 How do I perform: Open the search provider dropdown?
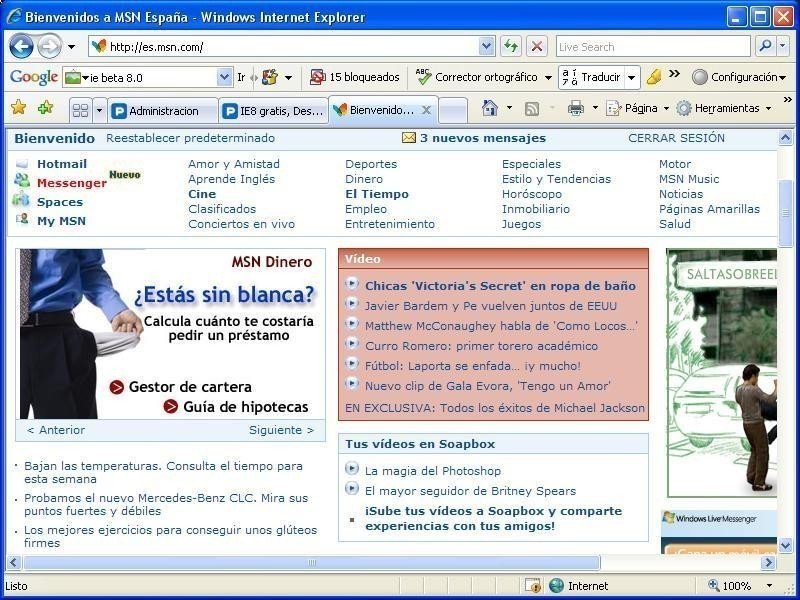click(783, 47)
